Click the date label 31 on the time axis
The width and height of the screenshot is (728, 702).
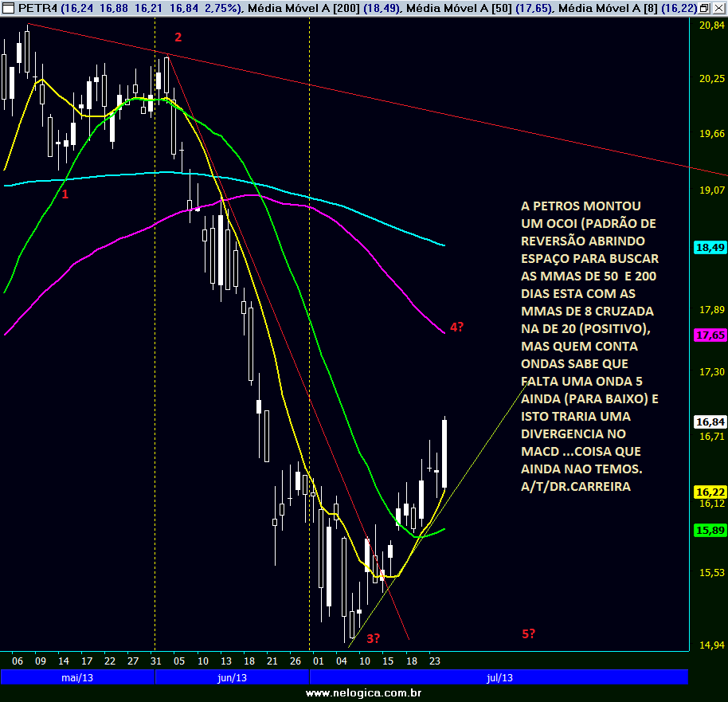coord(156,661)
